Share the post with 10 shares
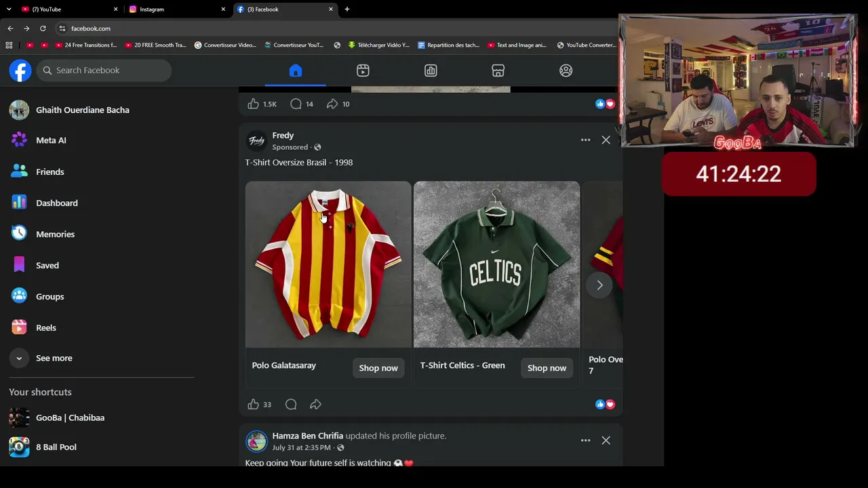The width and height of the screenshot is (868, 488). pos(332,104)
